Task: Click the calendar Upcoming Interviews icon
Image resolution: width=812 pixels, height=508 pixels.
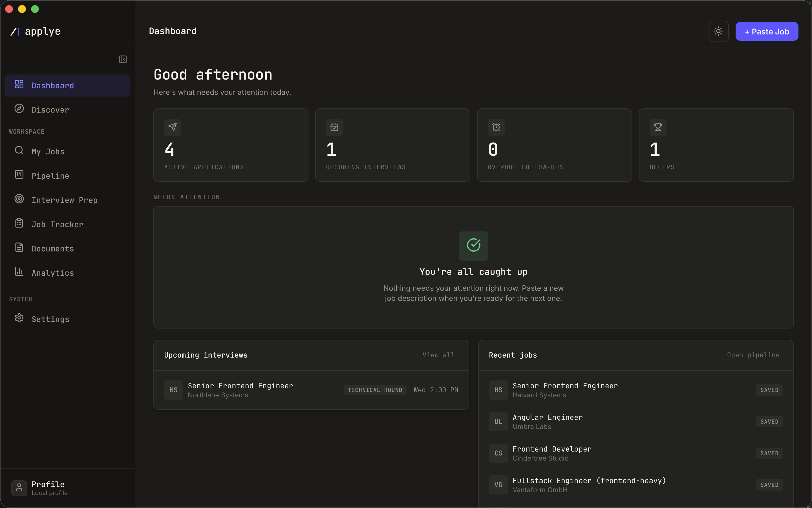Action: pos(334,127)
